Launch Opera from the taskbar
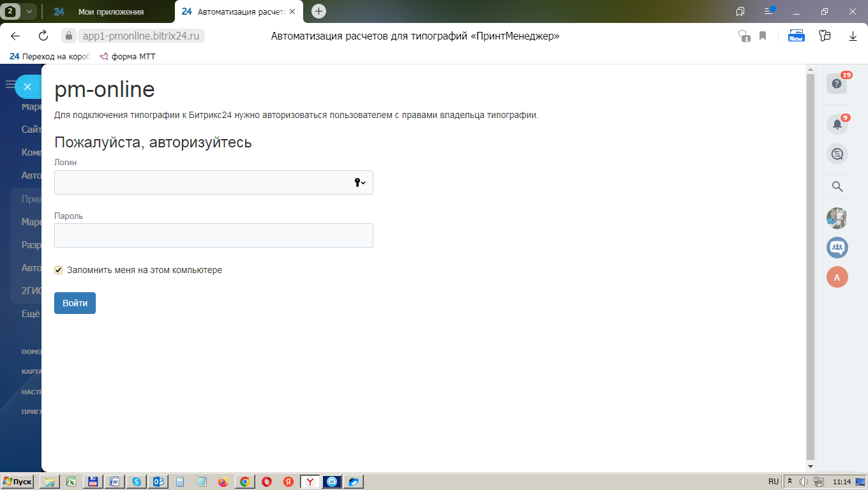The image size is (868, 490). click(266, 482)
